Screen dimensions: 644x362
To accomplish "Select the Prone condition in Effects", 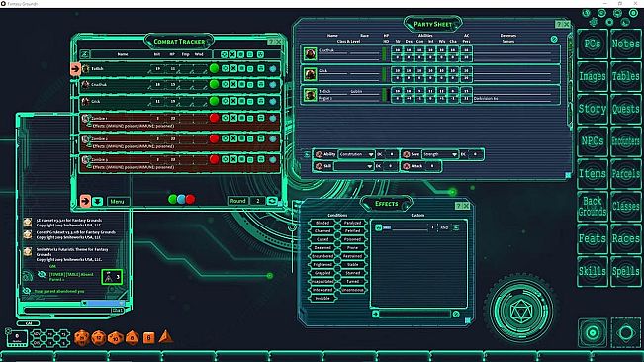I will [x=352, y=248].
